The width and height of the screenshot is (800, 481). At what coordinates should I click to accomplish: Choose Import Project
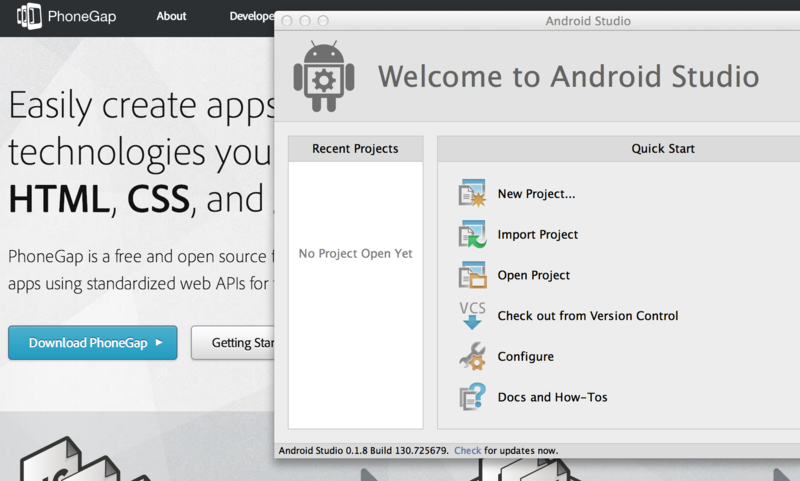click(x=538, y=235)
